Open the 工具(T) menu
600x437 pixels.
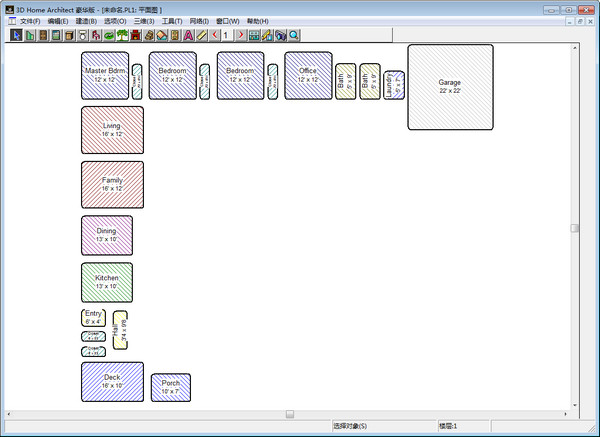click(x=172, y=21)
